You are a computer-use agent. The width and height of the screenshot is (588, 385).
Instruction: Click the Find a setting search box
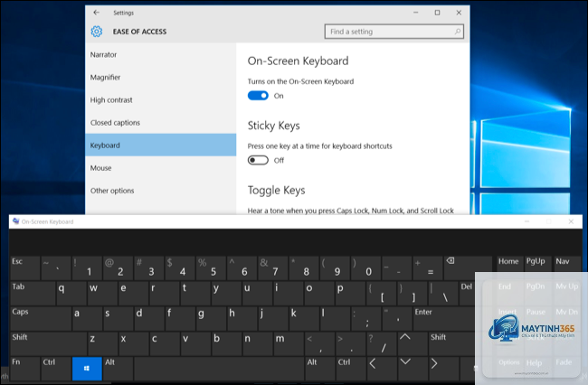(394, 32)
